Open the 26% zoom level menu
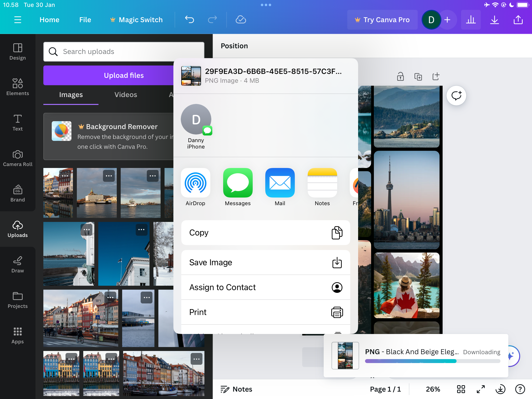Viewport: 532px width, 399px height. (x=433, y=389)
